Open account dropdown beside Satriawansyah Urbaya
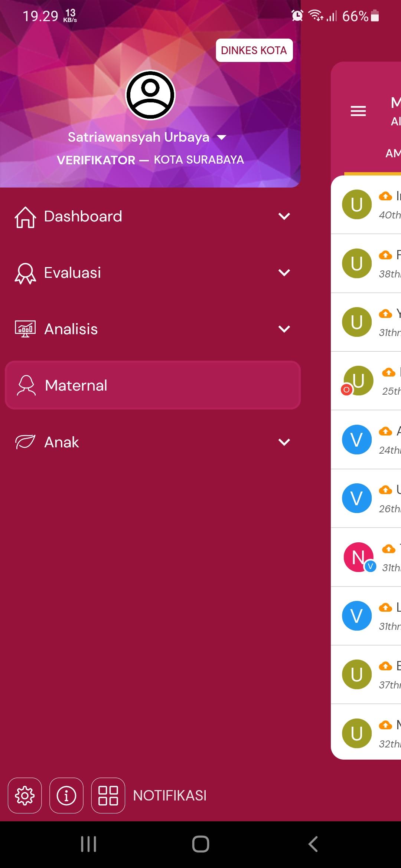401x868 pixels. click(222, 138)
